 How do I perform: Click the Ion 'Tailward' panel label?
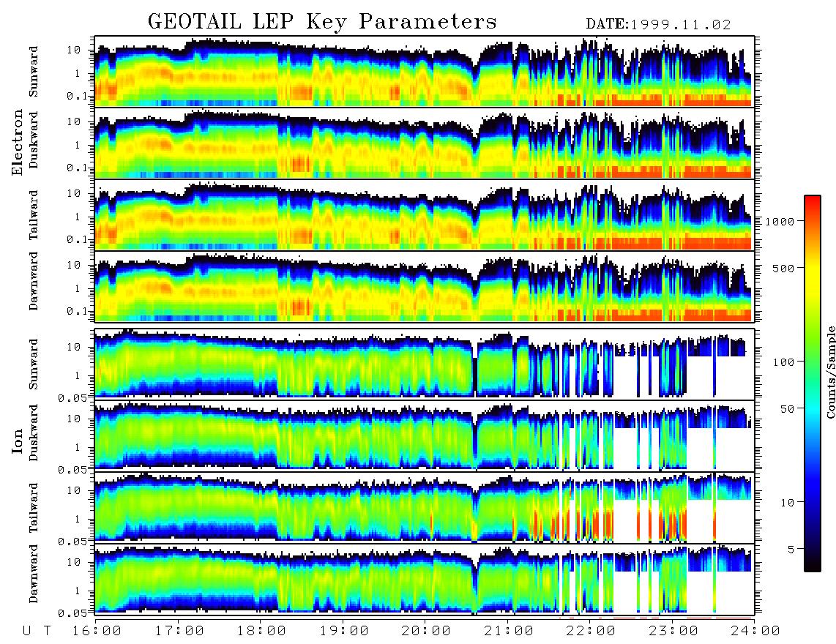tap(34, 507)
